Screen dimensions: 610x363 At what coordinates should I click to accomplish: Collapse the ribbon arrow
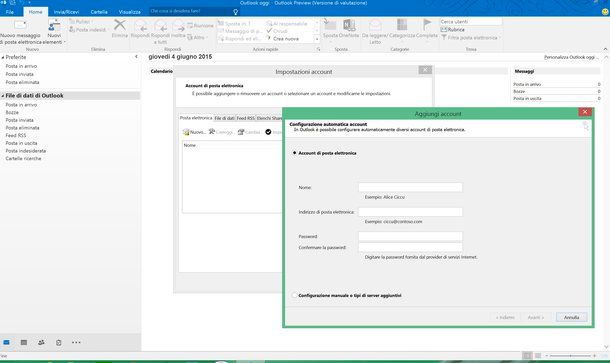click(x=605, y=49)
